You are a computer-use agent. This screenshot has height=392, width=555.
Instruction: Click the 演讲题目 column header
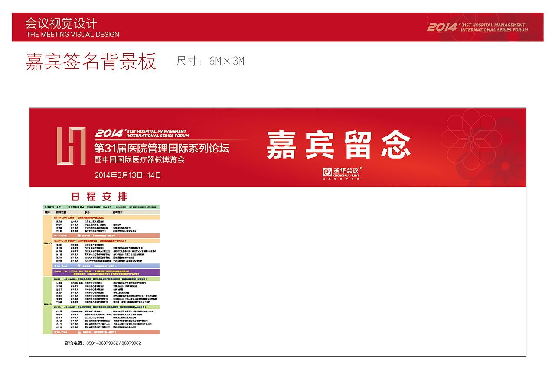118,212
